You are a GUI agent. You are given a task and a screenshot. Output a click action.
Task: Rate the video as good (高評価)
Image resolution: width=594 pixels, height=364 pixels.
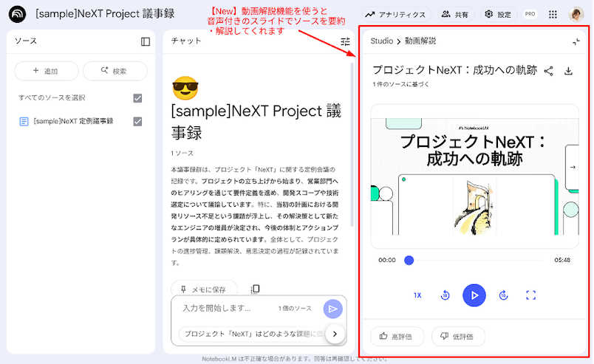click(397, 337)
